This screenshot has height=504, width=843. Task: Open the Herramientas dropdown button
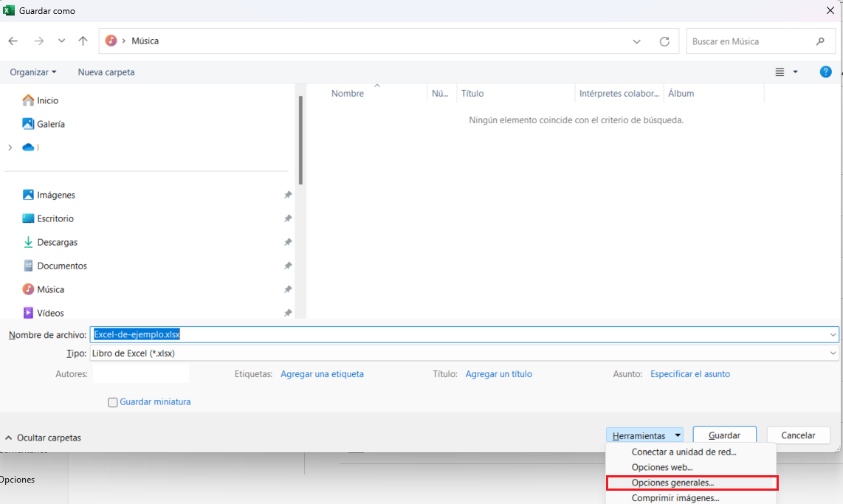[x=644, y=435]
